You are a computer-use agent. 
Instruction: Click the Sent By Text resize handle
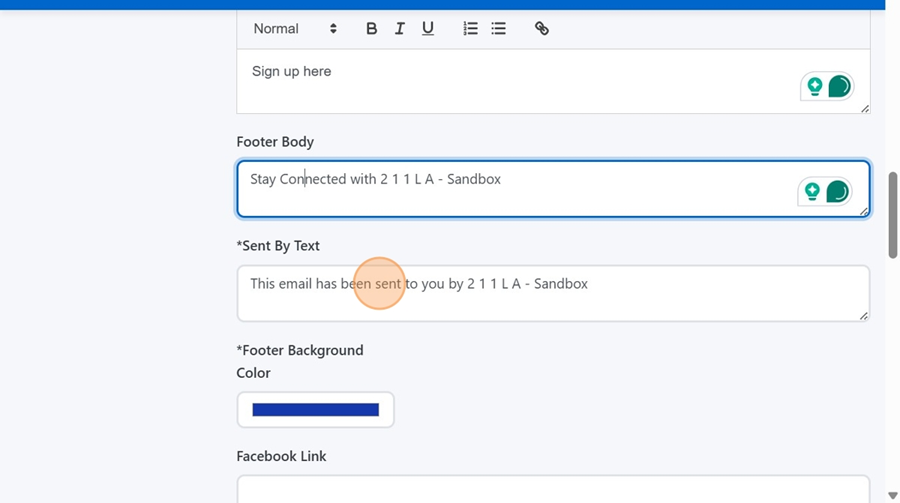tap(864, 316)
